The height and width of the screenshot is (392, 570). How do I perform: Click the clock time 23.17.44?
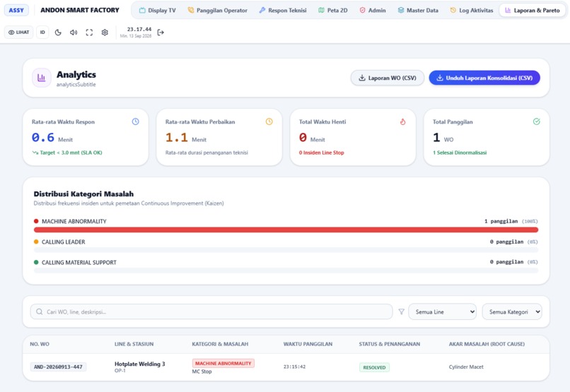(x=139, y=30)
